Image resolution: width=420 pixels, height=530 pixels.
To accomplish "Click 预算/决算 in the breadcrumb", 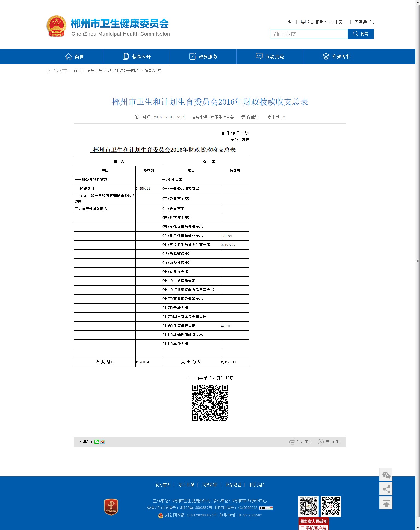I will click(x=153, y=71).
